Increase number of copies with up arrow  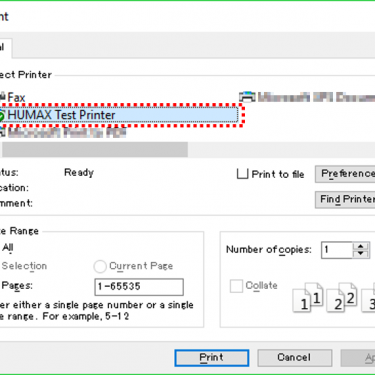coord(361,246)
